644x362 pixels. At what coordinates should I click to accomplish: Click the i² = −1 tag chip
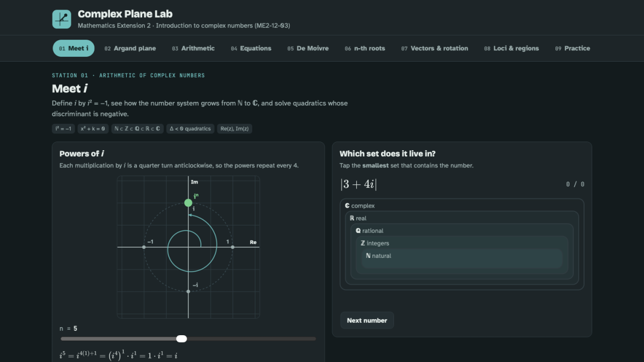(63, 129)
